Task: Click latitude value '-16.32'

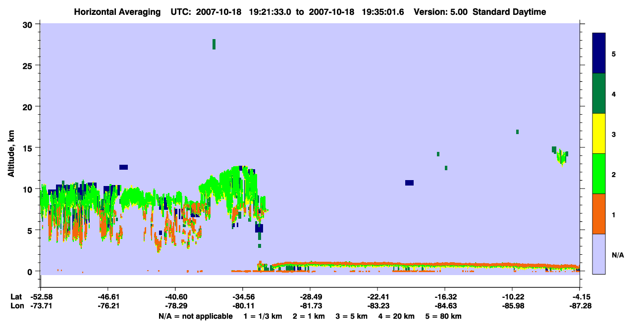Action: coord(445,297)
